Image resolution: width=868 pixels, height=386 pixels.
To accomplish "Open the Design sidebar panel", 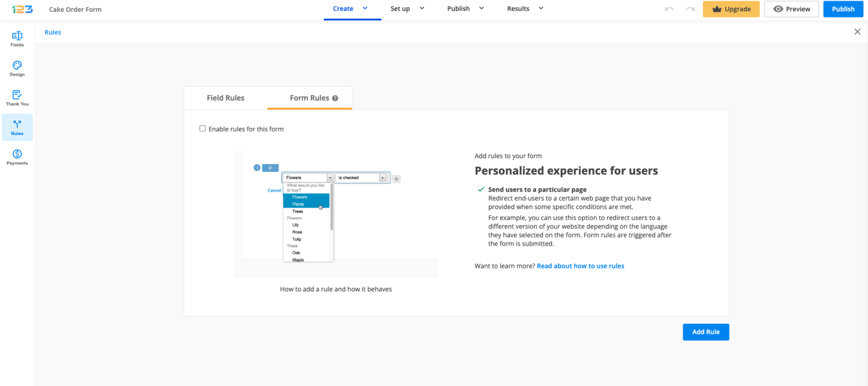I will 17,68.
